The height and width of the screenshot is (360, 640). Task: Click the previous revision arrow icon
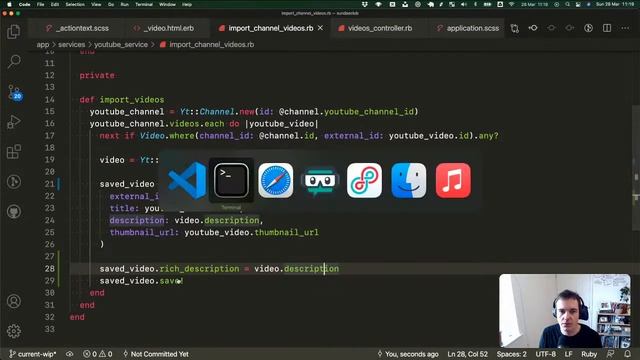(x=533, y=28)
